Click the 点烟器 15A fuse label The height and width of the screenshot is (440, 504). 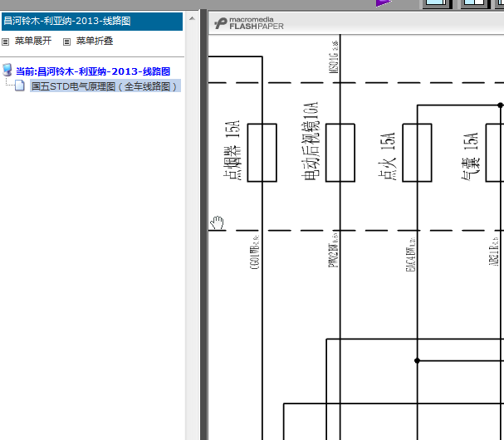[232, 150]
